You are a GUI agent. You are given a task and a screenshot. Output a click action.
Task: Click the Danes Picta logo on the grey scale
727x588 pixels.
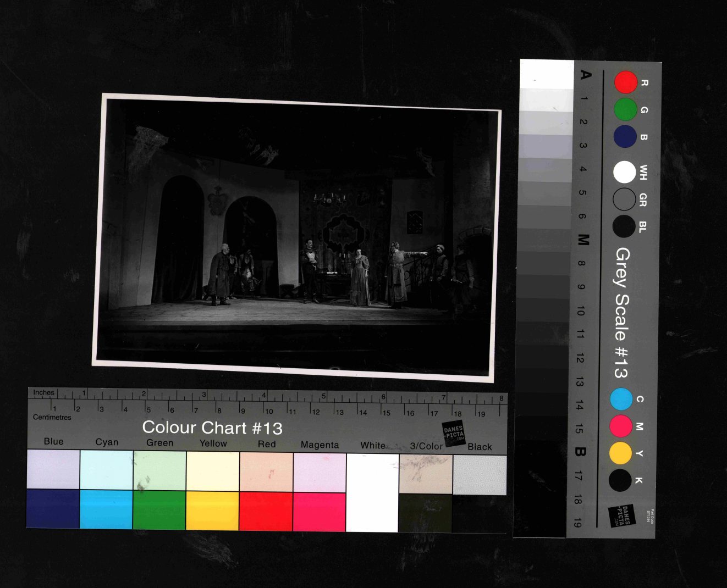point(621,515)
